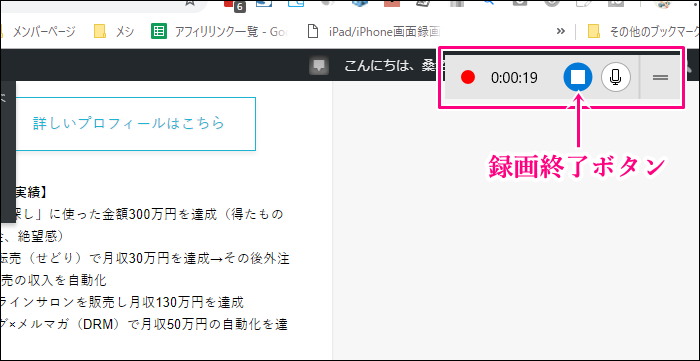Click the line mentioning DRM 月収50万円
Screen dimensions: 700x361
(143, 324)
